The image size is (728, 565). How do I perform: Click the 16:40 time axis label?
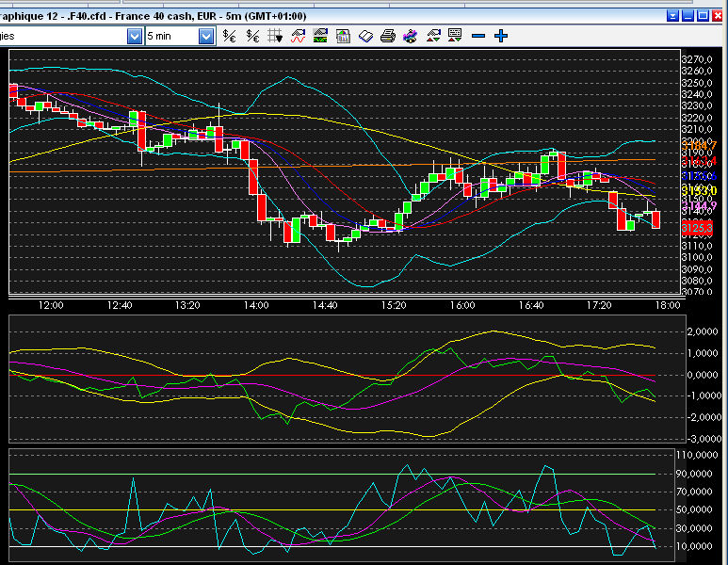[x=531, y=305]
